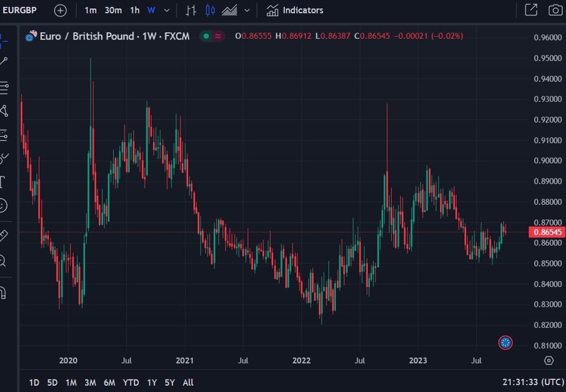Select the Candles chart type icon

tap(210, 10)
